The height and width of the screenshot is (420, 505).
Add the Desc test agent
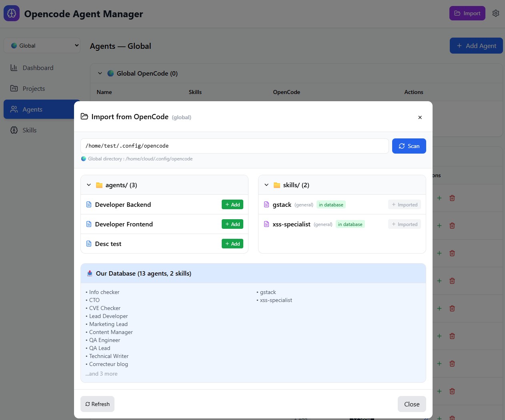click(x=232, y=244)
